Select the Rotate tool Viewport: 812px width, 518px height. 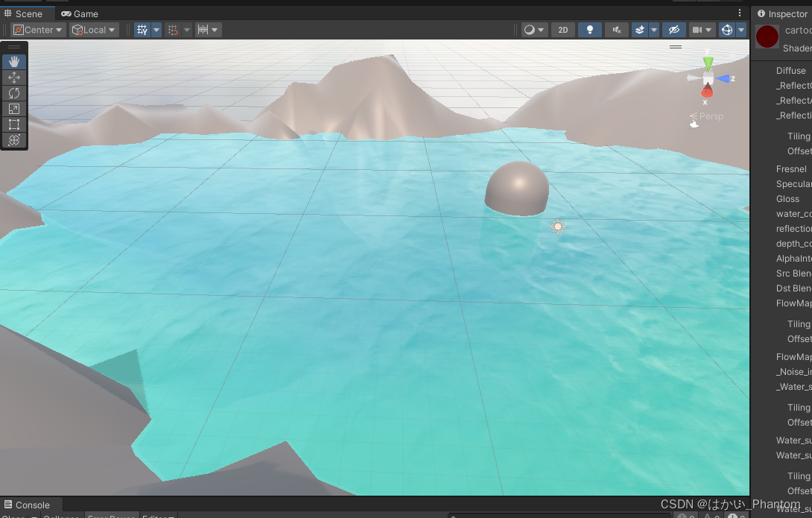point(14,93)
